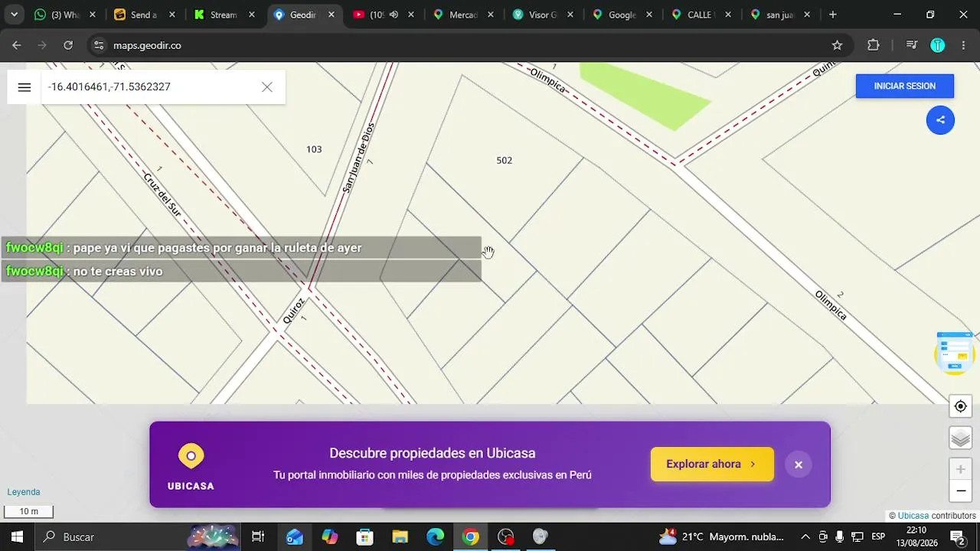The width and height of the screenshot is (980, 551).
Task: Click parcel label 502 on map
Action: point(504,161)
